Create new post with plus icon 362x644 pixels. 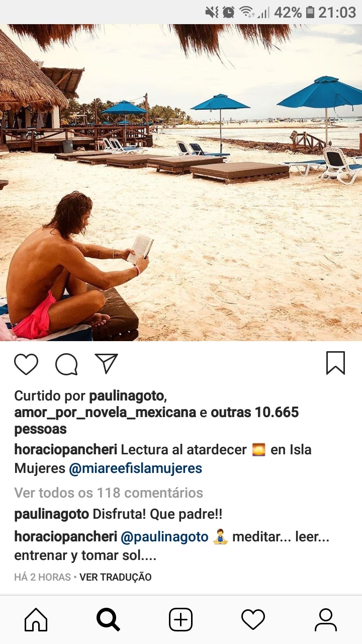(x=180, y=619)
